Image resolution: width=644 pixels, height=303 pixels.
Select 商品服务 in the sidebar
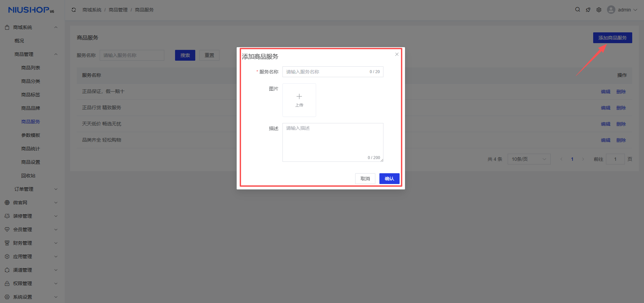click(x=31, y=122)
